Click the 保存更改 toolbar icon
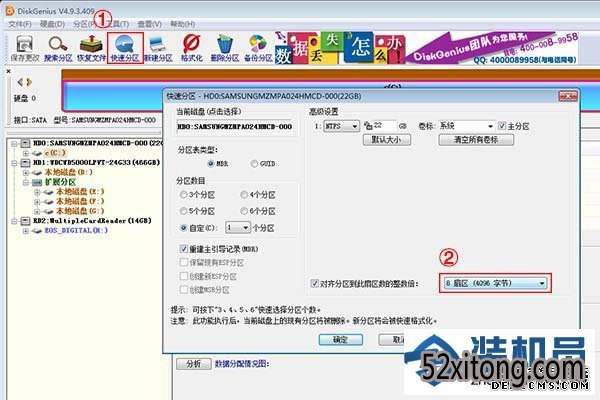This screenshot has width=600, height=400. (24, 49)
